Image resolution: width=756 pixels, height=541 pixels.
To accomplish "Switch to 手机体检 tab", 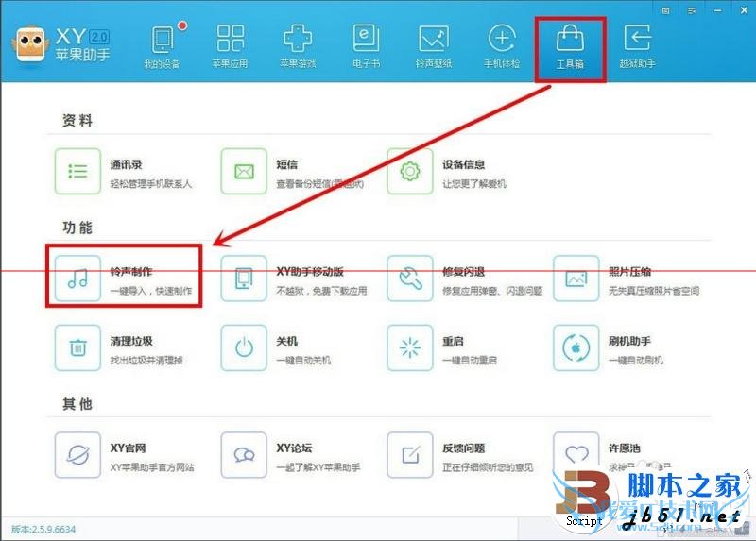I will pos(502,47).
